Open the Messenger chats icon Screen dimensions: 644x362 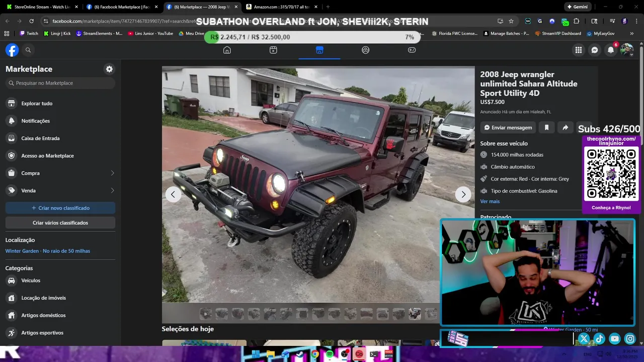point(595,50)
